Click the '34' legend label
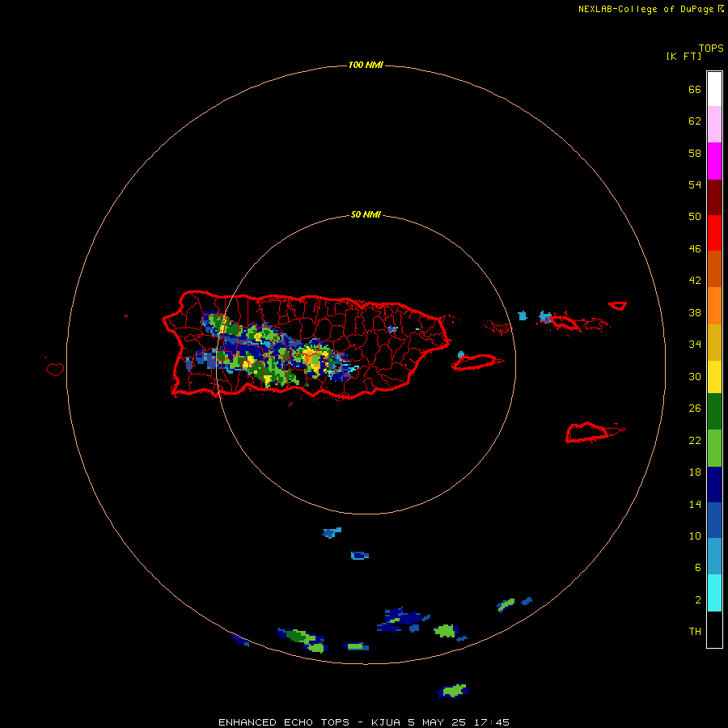The height and width of the screenshot is (728, 728). pos(695,344)
